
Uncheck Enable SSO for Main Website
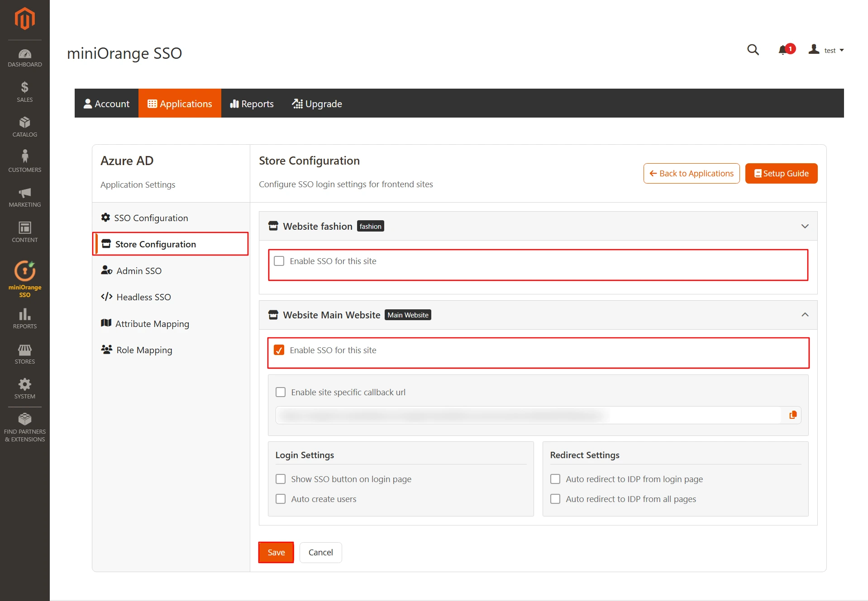pyautogui.click(x=279, y=350)
